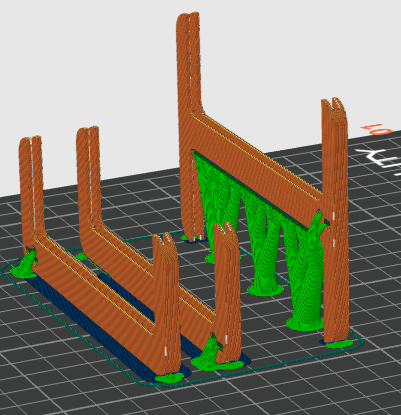This screenshot has width=401, height=415.
Task: Click the green support blob beside the frontmost bracket's left post
Action: (25, 264)
